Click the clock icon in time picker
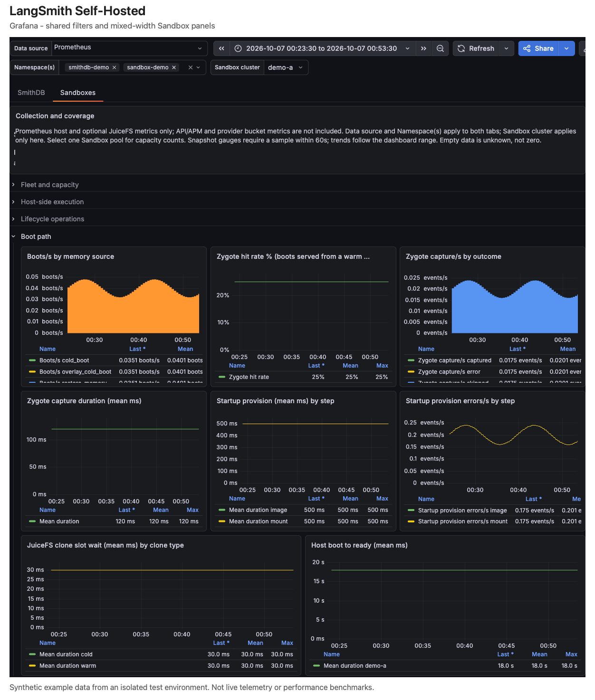 (x=238, y=48)
